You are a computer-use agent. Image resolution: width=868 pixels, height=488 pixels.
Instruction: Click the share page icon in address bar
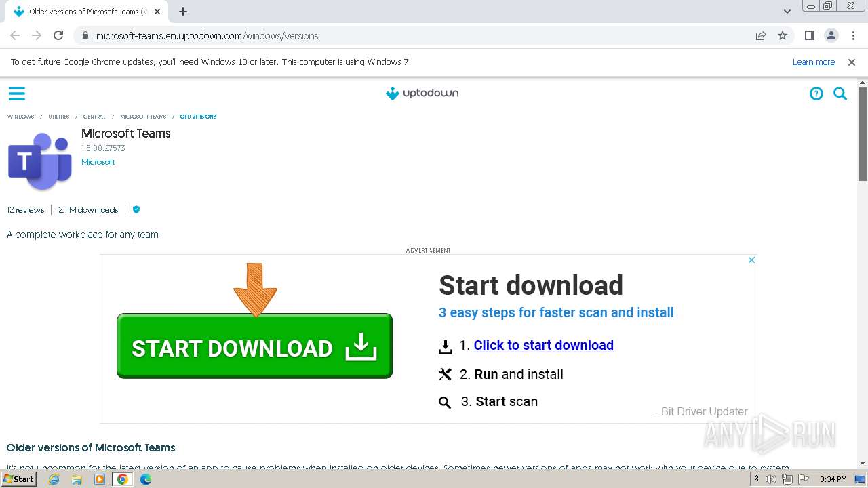[x=761, y=35]
